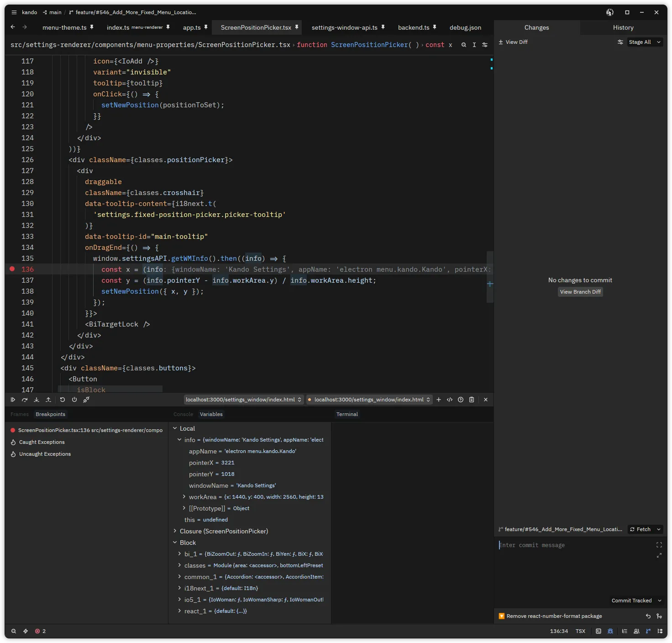
Task: Continue debugger execution
Action: 13,400
